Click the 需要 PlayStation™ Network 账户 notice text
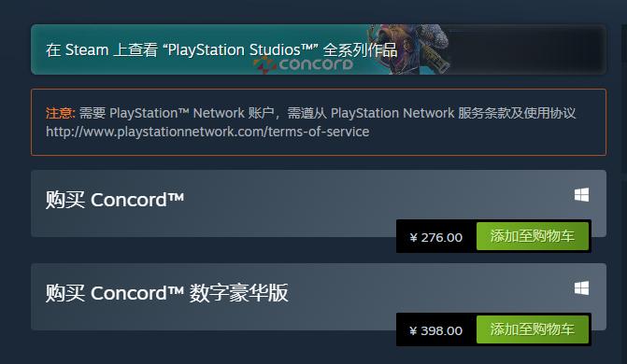The image size is (627, 364). tap(177, 113)
